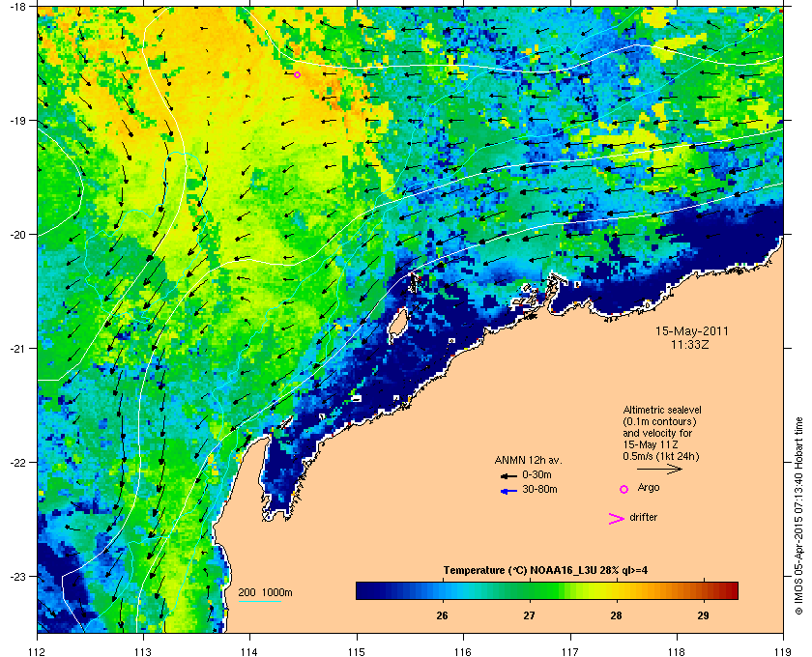
Task: Click the black 0-30m legend arrow
Action: (508, 475)
